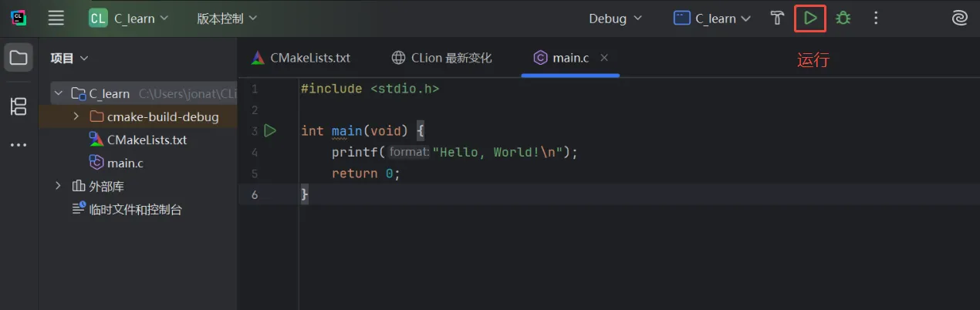Toggle the Project folder tool window
Screen dimensions: 980x310
[19, 58]
